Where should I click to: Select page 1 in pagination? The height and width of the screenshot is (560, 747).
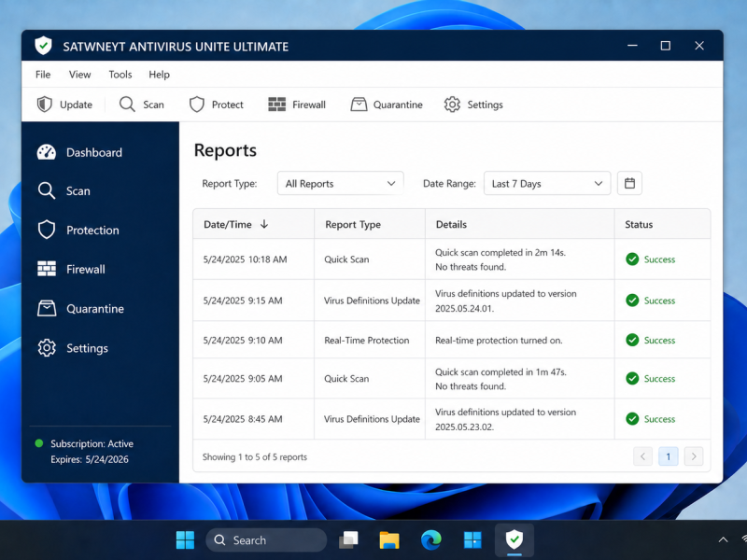(668, 456)
